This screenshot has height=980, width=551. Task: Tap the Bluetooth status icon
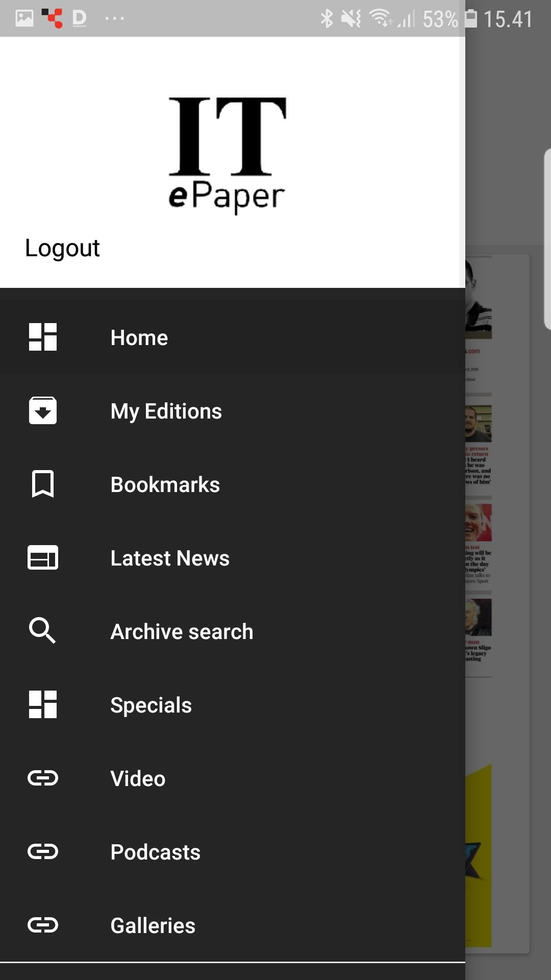pyautogui.click(x=327, y=19)
